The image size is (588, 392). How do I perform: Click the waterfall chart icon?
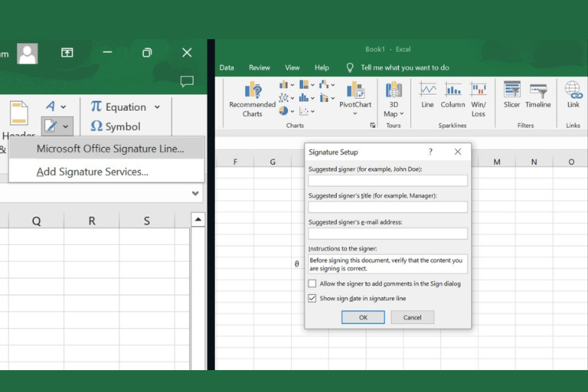(x=323, y=84)
